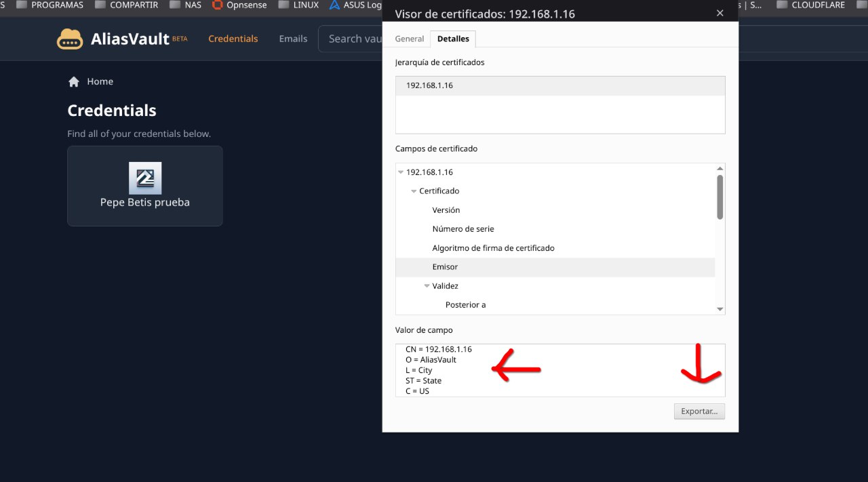Open the ASUS bookmark icon
The height and width of the screenshot is (482, 868).
pyautogui.click(x=334, y=5)
